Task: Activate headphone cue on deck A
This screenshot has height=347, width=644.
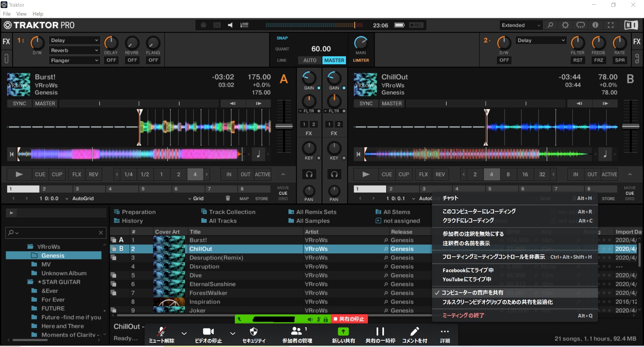Action: [x=309, y=174]
